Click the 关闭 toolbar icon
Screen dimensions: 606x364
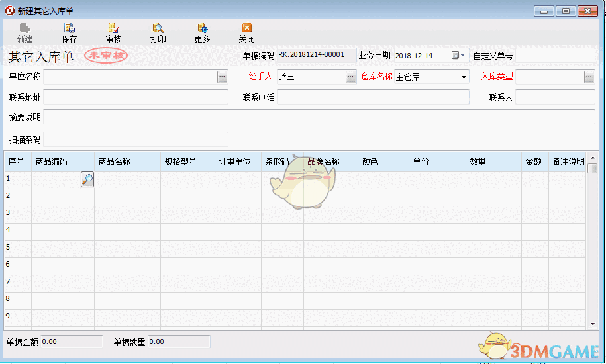click(246, 33)
